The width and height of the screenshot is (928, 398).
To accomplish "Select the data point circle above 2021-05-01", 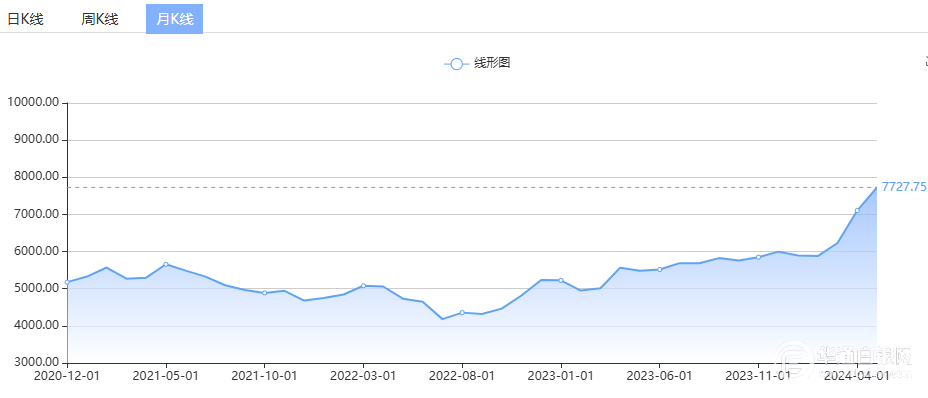I will (166, 264).
